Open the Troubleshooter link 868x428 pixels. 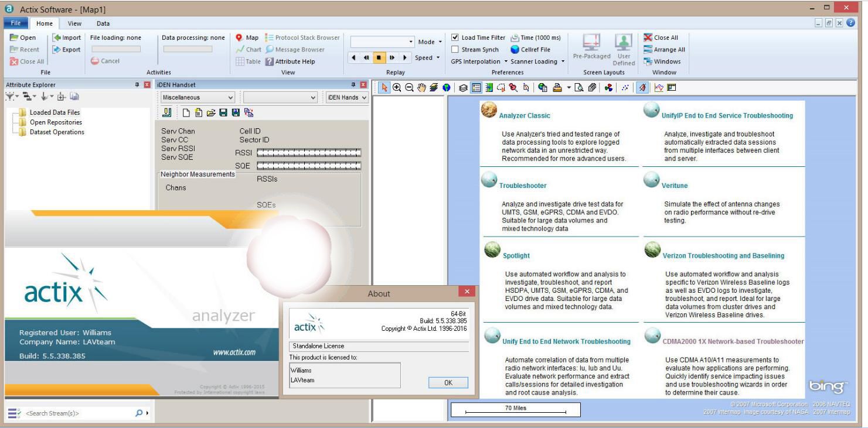523,186
